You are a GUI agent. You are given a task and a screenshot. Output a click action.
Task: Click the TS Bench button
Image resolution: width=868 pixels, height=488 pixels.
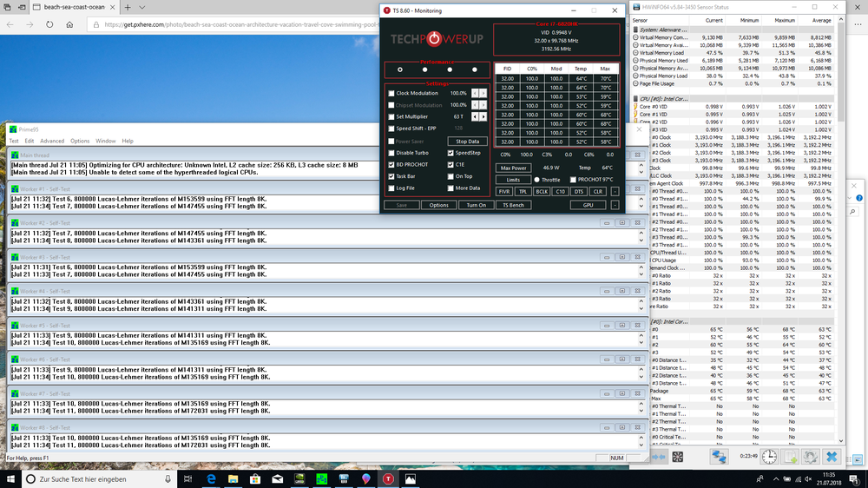point(513,205)
